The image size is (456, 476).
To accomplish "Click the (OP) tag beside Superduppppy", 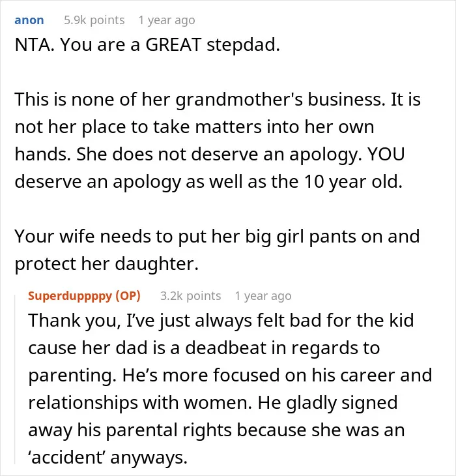I will pyautogui.click(x=128, y=295).
